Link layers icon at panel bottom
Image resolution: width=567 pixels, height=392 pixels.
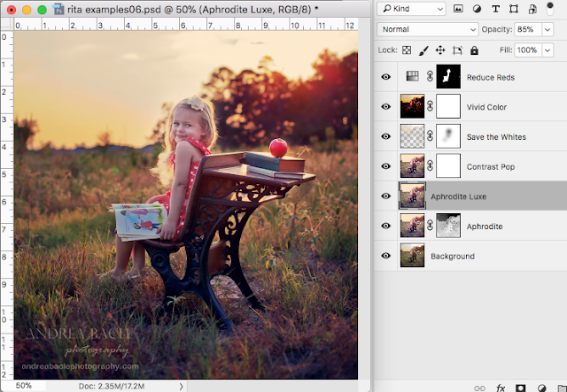pyautogui.click(x=479, y=388)
